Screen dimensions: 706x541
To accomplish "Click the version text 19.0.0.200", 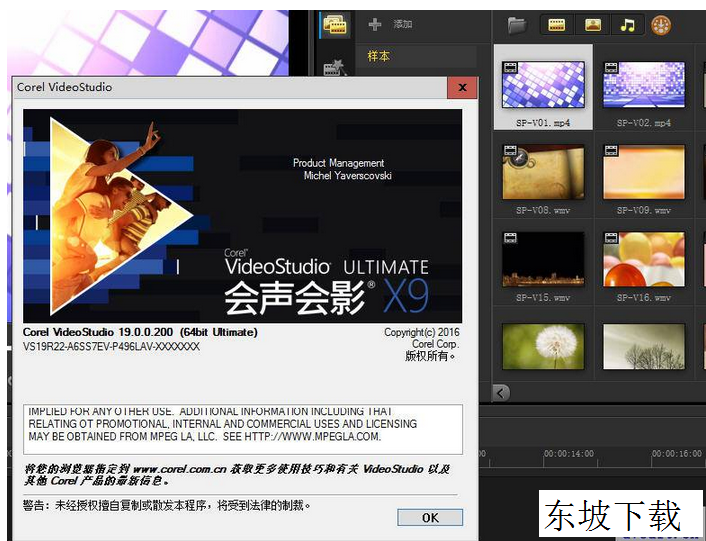I will tap(145, 332).
